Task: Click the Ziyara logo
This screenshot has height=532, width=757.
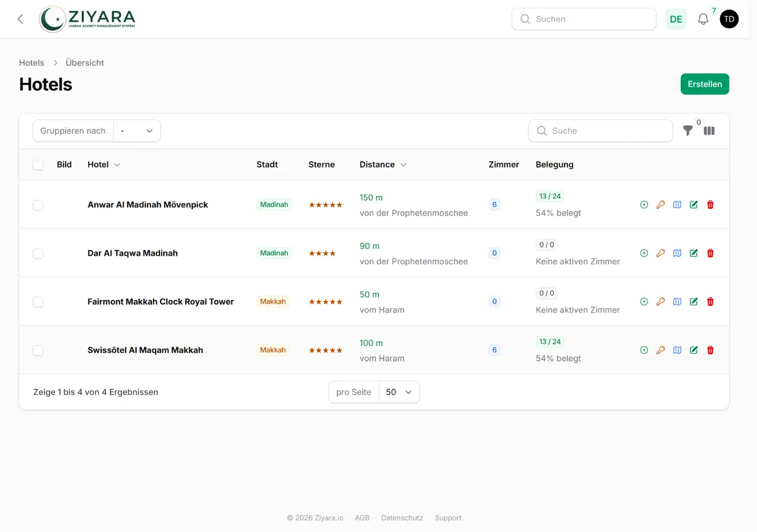Action: pos(87,19)
